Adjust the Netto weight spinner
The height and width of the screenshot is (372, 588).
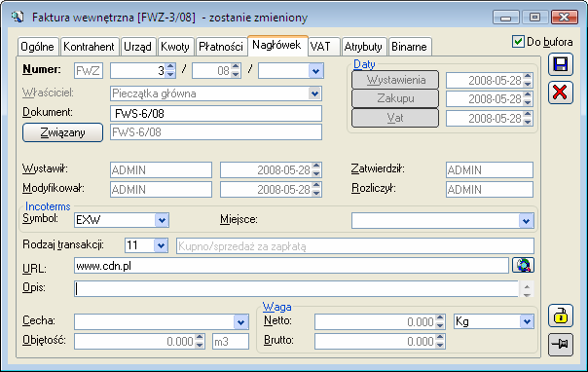[x=440, y=321]
